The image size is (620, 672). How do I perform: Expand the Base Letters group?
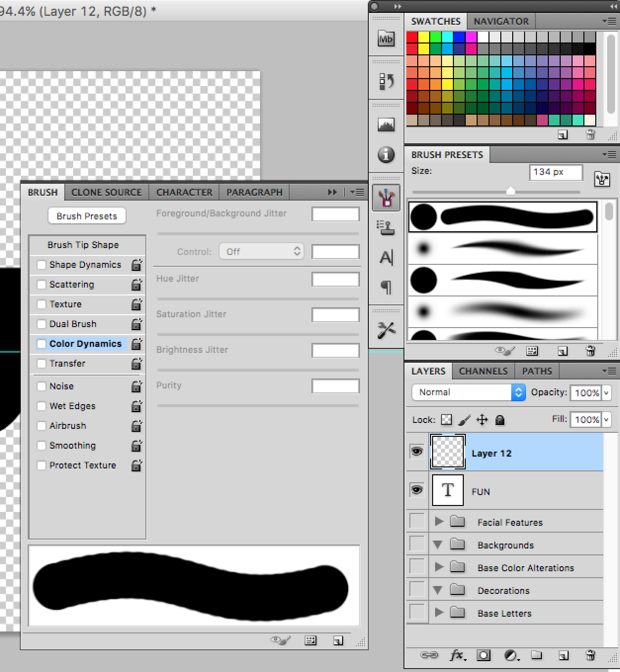439,612
